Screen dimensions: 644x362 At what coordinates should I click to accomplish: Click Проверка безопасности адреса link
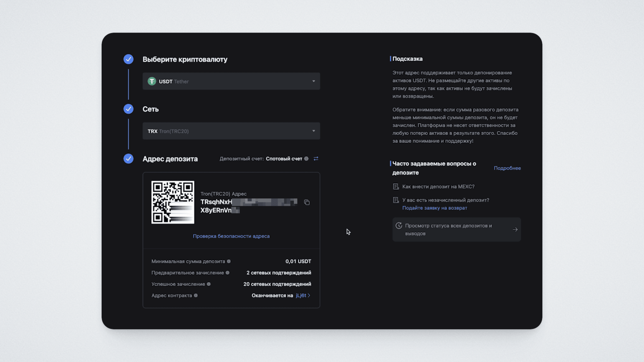tap(231, 236)
